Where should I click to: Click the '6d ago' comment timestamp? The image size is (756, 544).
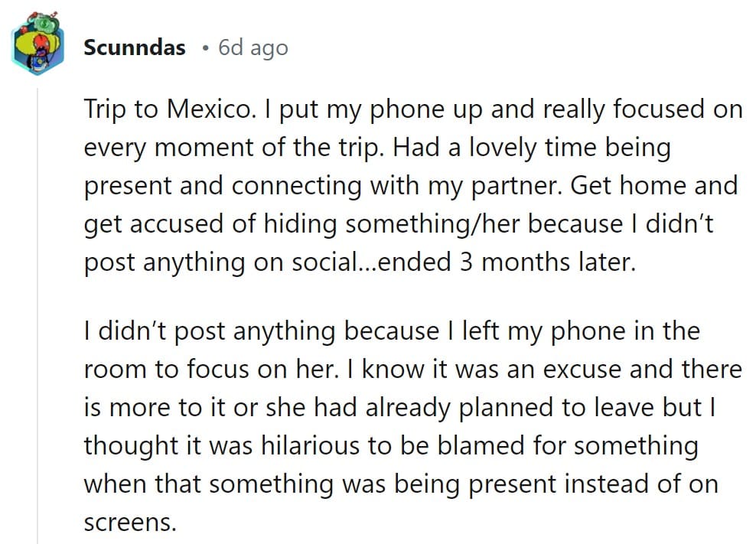(253, 47)
